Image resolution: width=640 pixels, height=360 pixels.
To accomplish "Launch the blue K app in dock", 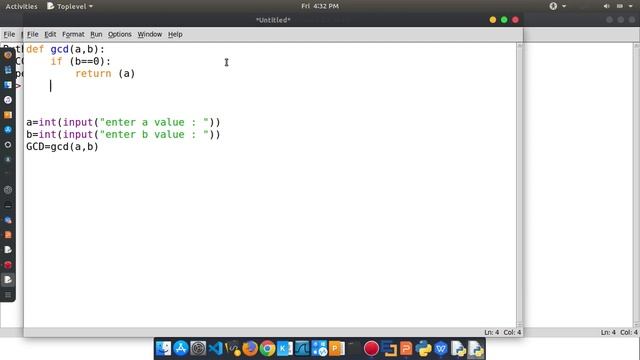I will [284, 349].
